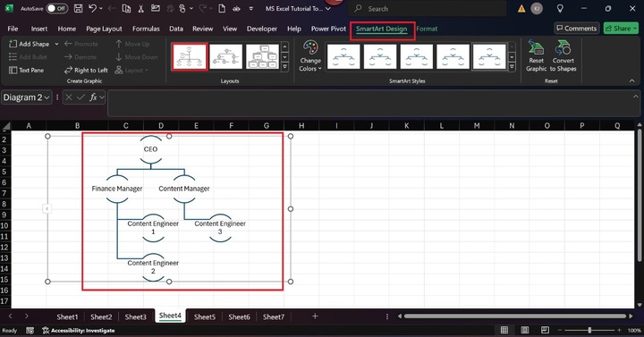Screen dimensions: 644x337
Task: Open the Name Box dropdown showing Diagram 2
Action: click(47, 97)
